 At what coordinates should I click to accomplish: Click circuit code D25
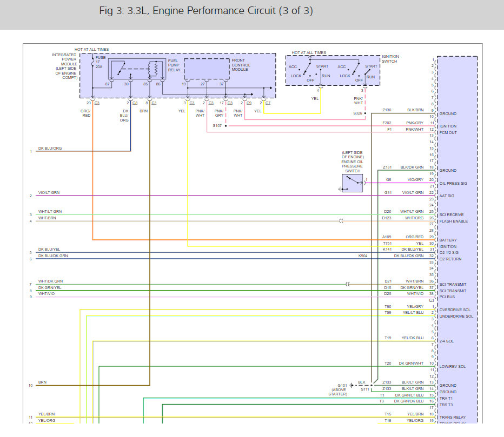coord(388,293)
